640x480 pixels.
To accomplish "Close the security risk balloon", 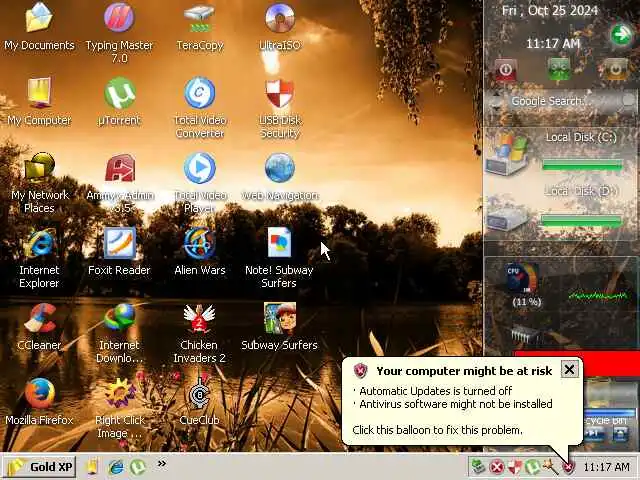I will (x=569, y=369).
